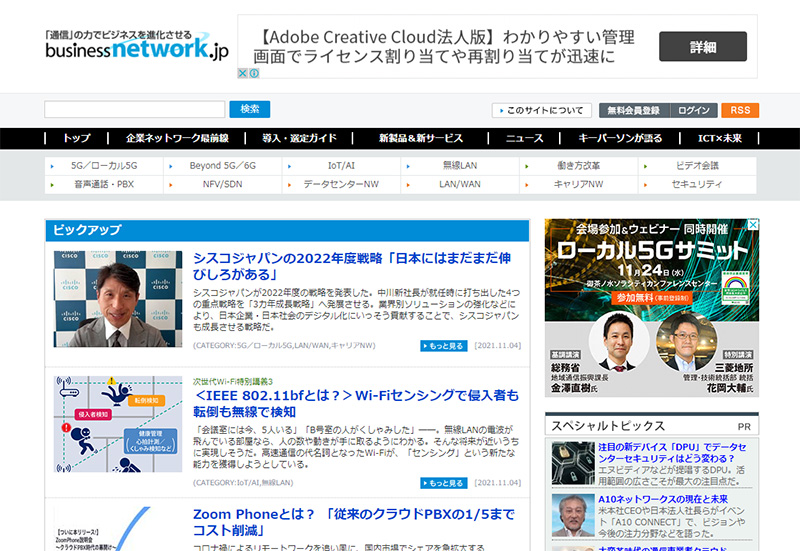This screenshot has width=800, height=551.
Task: Select トップ in the main navigation
Action: coord(76,138)
